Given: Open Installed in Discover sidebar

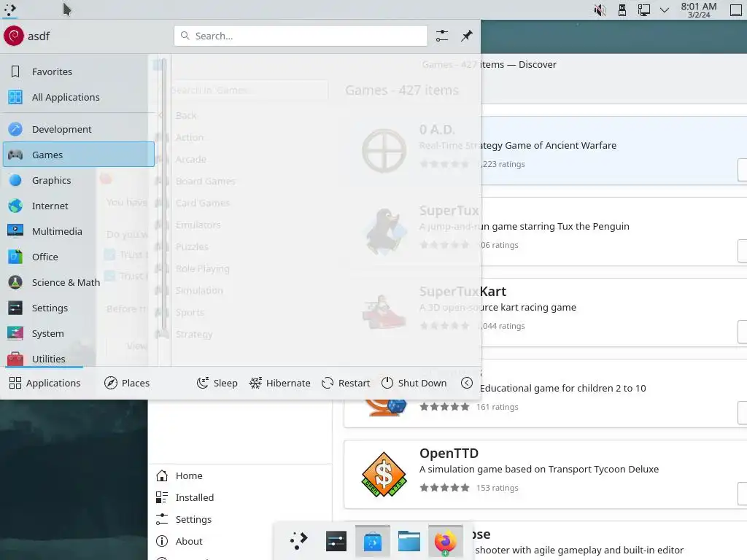Looking at the screenshot, I should [241, 497].
